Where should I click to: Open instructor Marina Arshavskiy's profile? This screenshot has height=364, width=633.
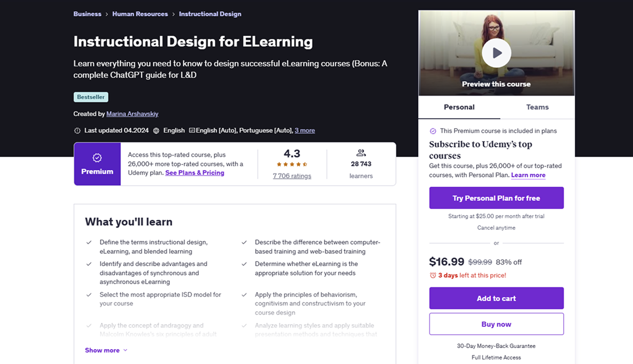click(132, 114)
